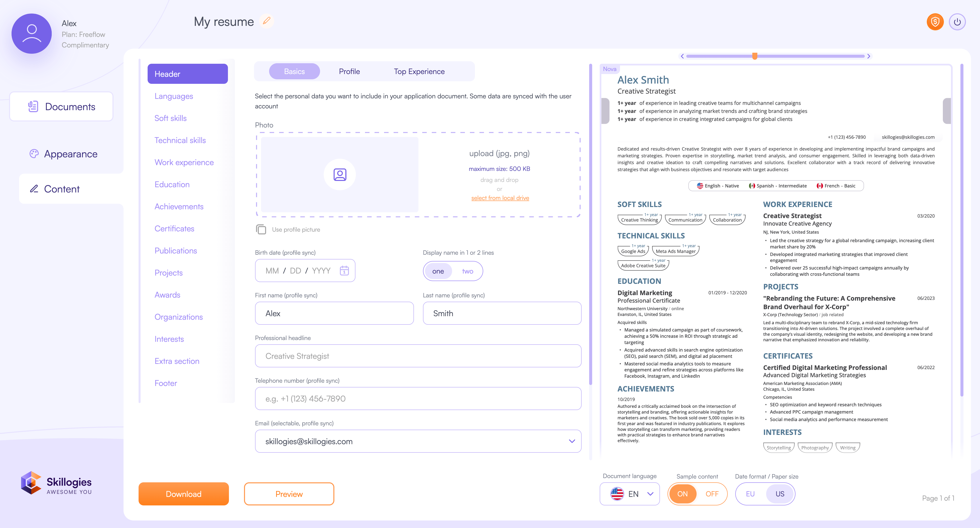
Task: Open the birth date calendar icon
Action: [x=344, y=271]
